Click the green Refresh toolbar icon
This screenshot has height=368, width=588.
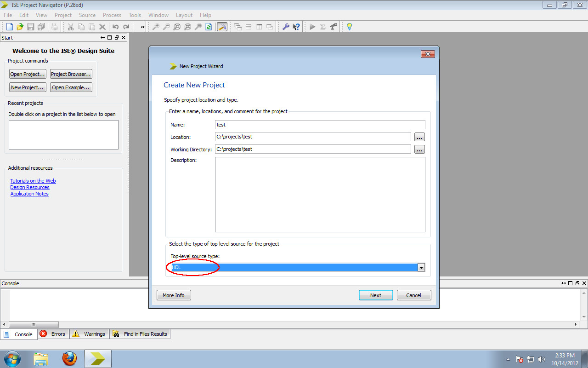point(209,27)
